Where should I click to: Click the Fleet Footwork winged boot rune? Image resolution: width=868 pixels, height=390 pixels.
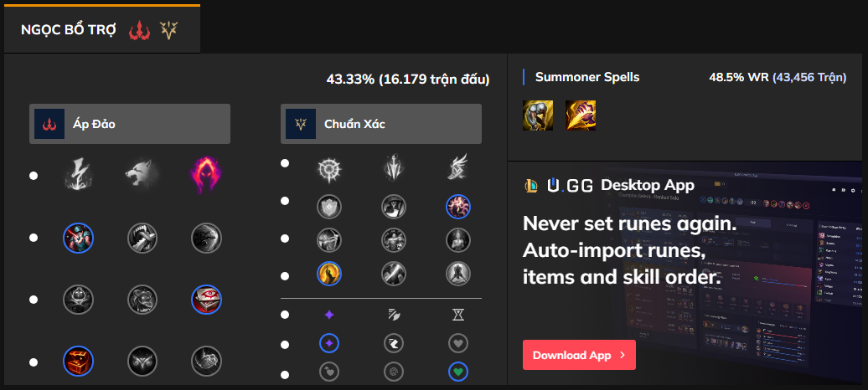(457, 168)
